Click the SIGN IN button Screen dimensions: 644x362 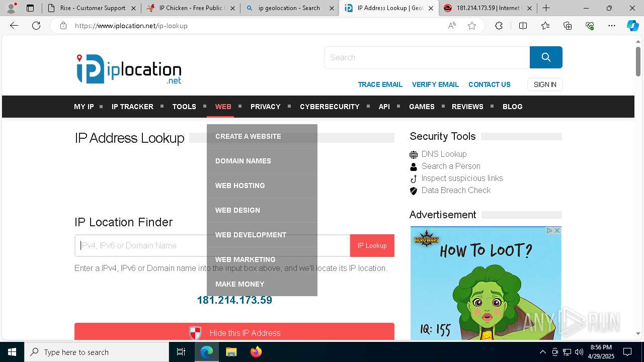click(545, 84)
